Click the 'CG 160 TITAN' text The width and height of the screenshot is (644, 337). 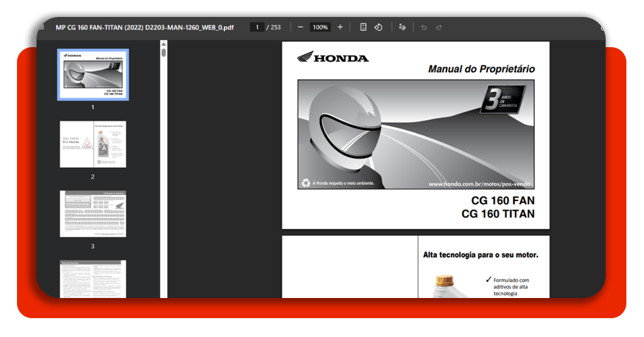498,214
